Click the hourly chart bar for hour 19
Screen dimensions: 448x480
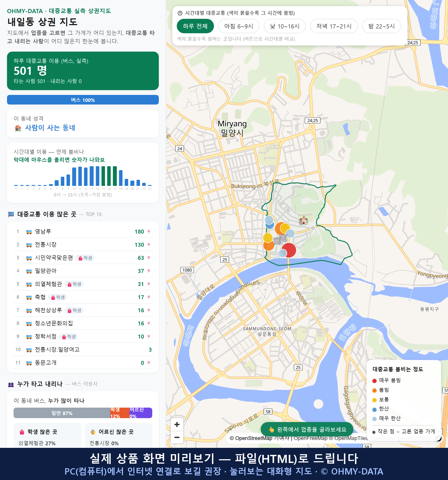pos(127,182)
